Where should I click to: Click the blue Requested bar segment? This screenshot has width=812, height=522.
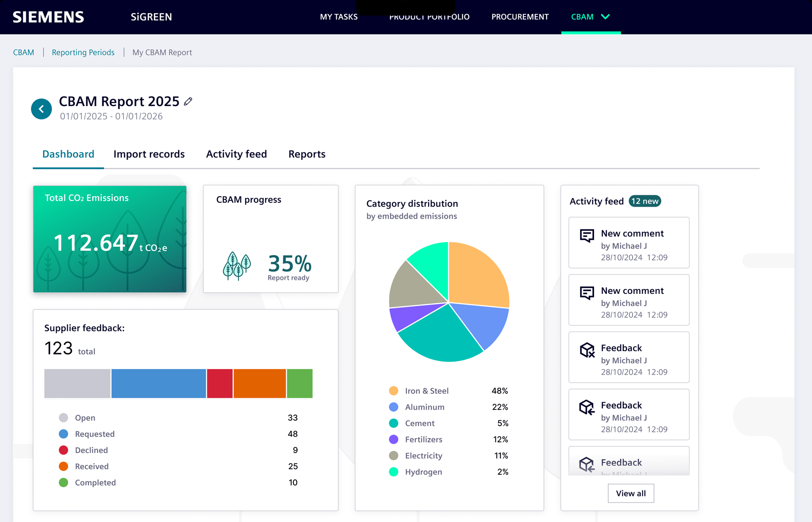click(x=158, y=383)
